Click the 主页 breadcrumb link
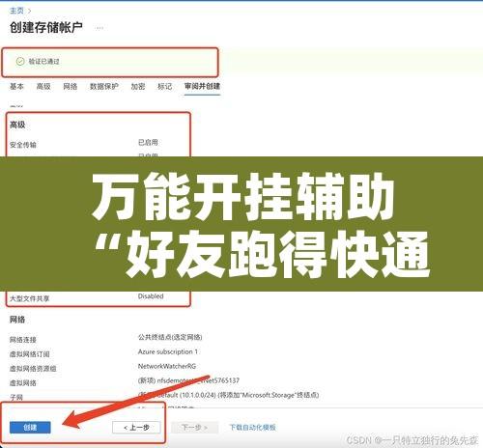This screenshot has height=448, width=483. tap(16, 11)
